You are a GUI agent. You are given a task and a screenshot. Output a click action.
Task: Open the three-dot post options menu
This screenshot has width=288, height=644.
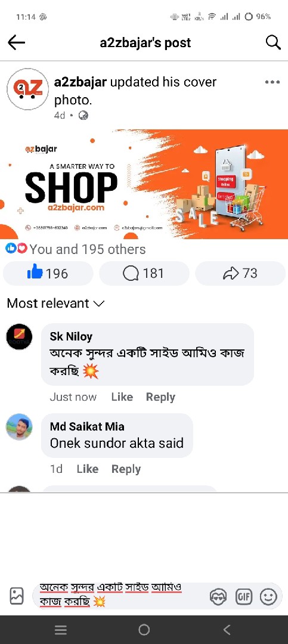272,82
